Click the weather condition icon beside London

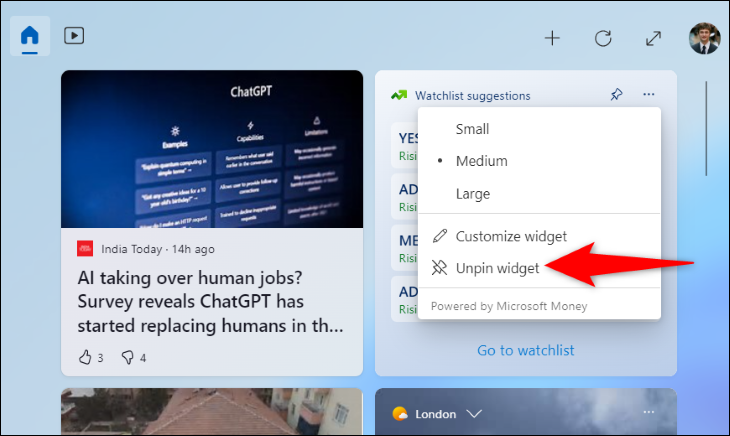[x=400, y=413]
